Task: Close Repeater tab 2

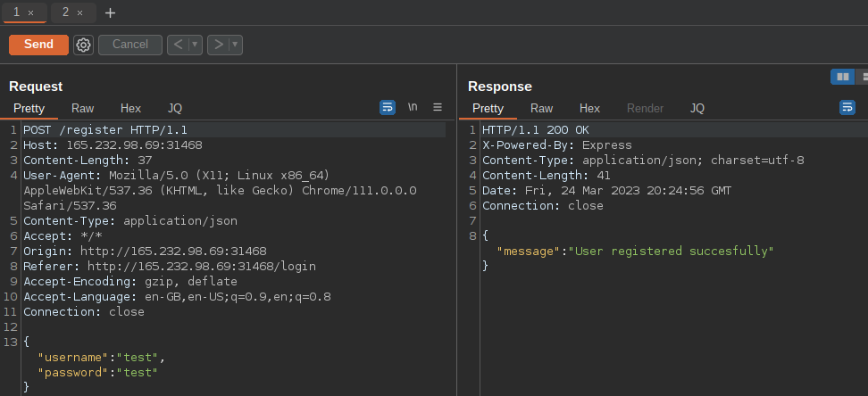Action: coord(79,12)
